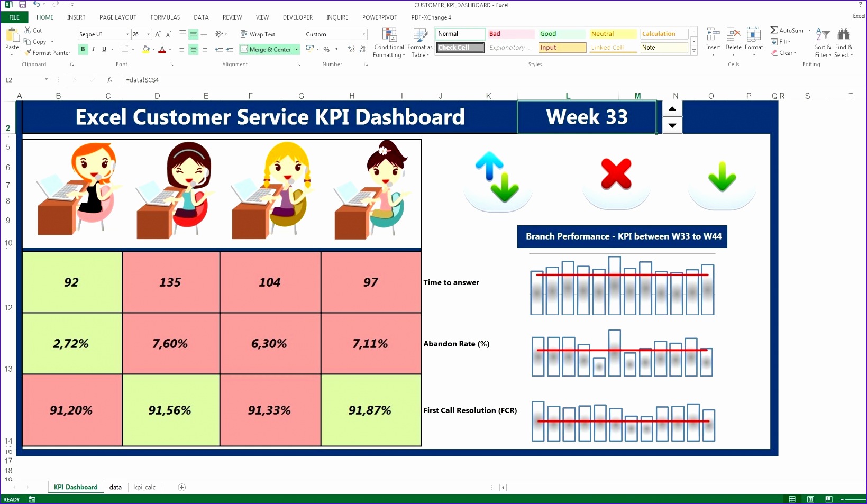Image resolution: width=867 pixels, height=504 pixels.
Task: Open the Fill Color dropdown arrow
Action: pyautogui.click(x=153, y=49)
